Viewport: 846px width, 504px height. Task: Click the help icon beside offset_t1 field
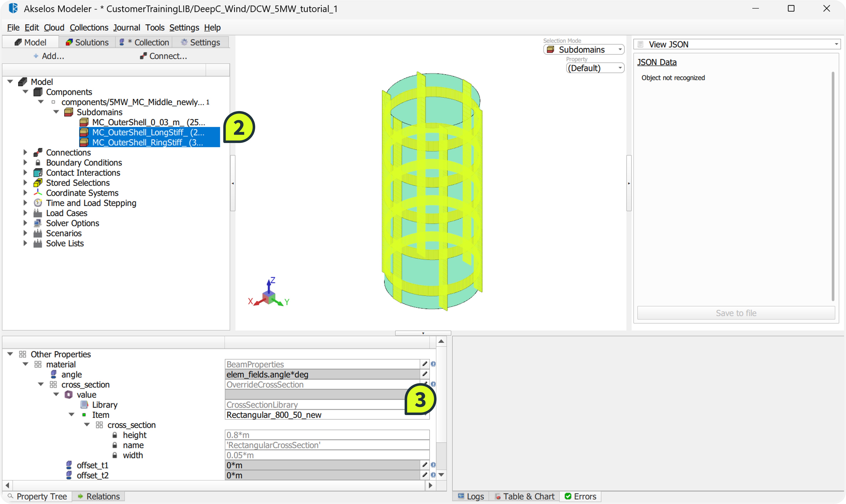pyautogui.click(x=433, y=465)
